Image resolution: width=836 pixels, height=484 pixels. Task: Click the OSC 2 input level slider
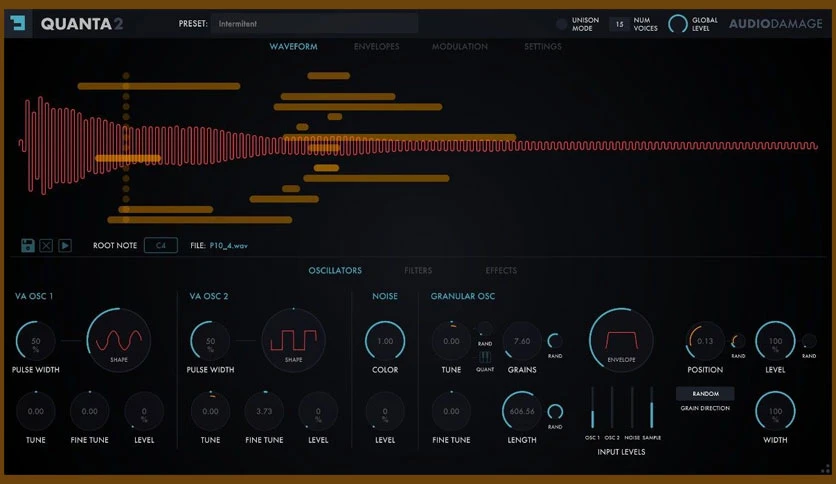coord(612,408)
